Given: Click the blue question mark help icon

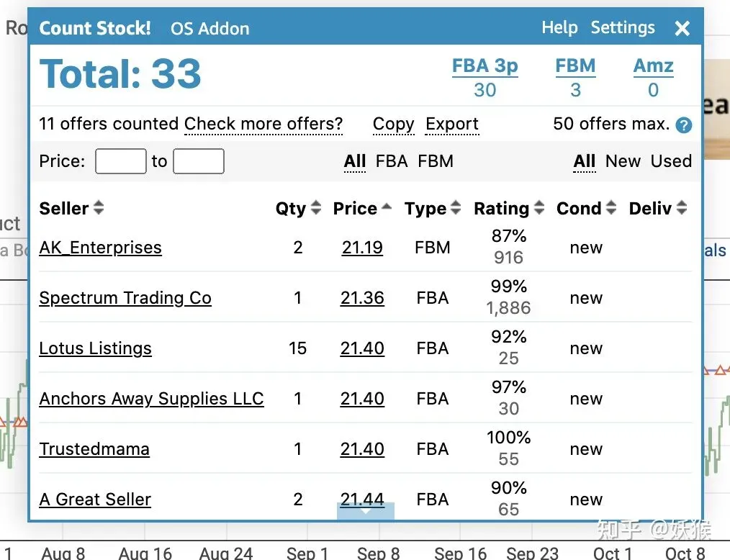Looking at the screenshot, I should click(x=683, y=125).
